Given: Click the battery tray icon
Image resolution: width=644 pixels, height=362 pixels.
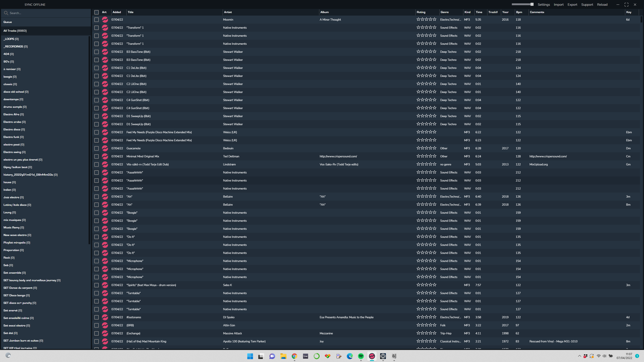Looking at the screenshot, I should [x=611, y=356].
